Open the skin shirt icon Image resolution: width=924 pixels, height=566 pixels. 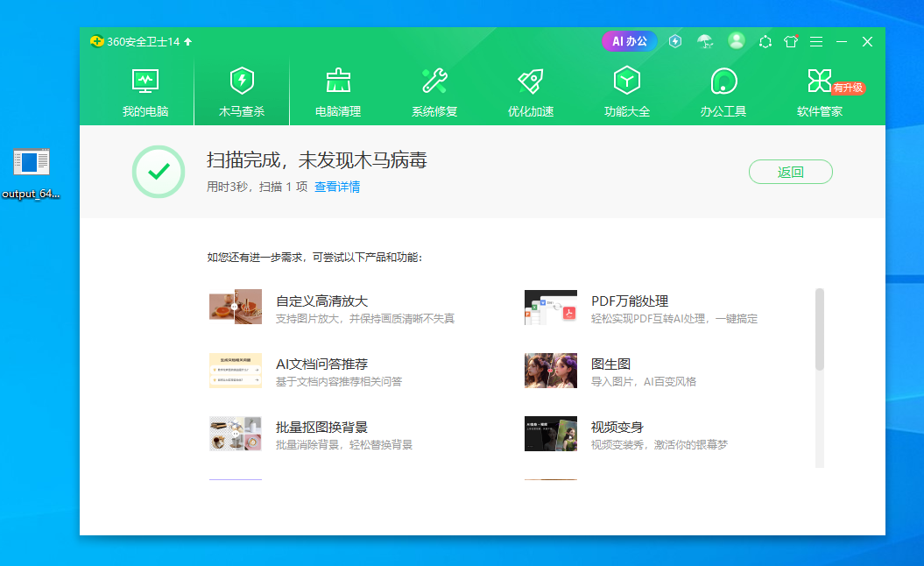coord(790,41)
